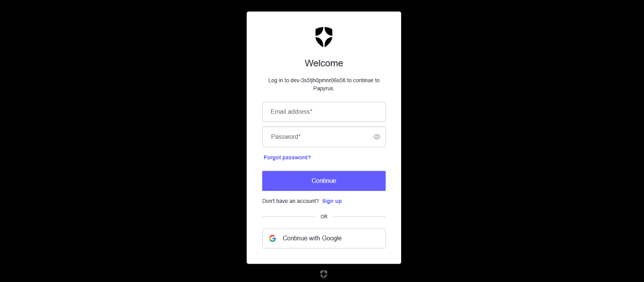Open the Forgot password? link
The height and width of the screenshot is (282, 644).
pos(287,157)
